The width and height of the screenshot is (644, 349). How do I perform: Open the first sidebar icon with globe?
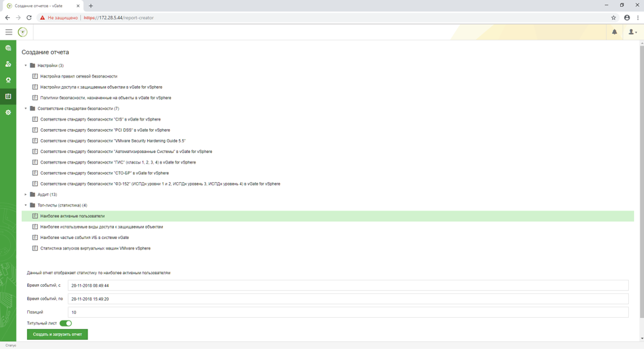(8, 48)
